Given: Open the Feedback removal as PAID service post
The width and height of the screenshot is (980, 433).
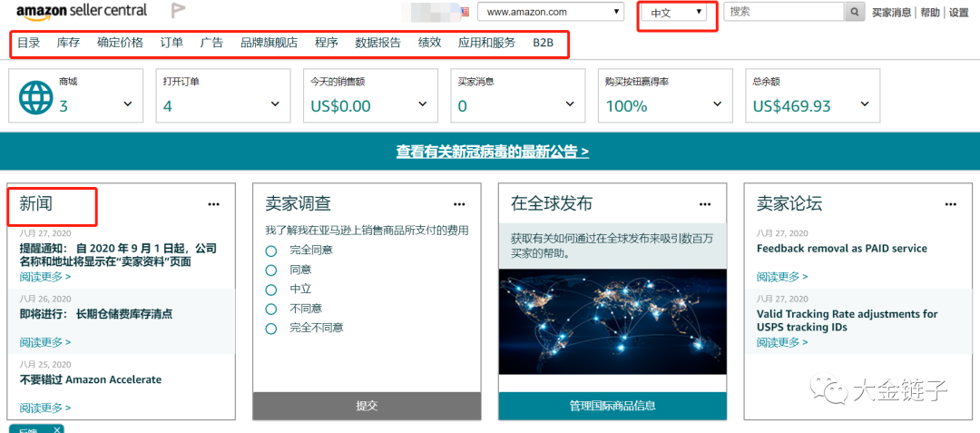Looking at the screenshot, I should click(x=842, y=248).
